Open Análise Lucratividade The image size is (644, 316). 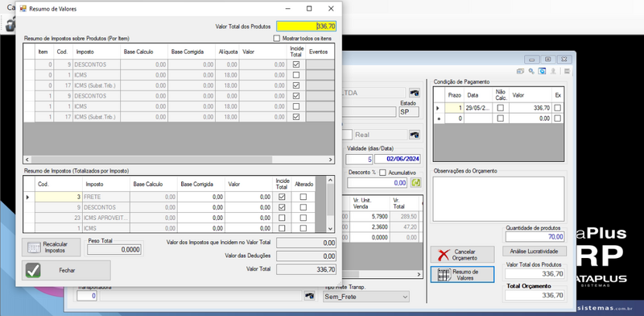pyautogui.click(x=535, y=251)
